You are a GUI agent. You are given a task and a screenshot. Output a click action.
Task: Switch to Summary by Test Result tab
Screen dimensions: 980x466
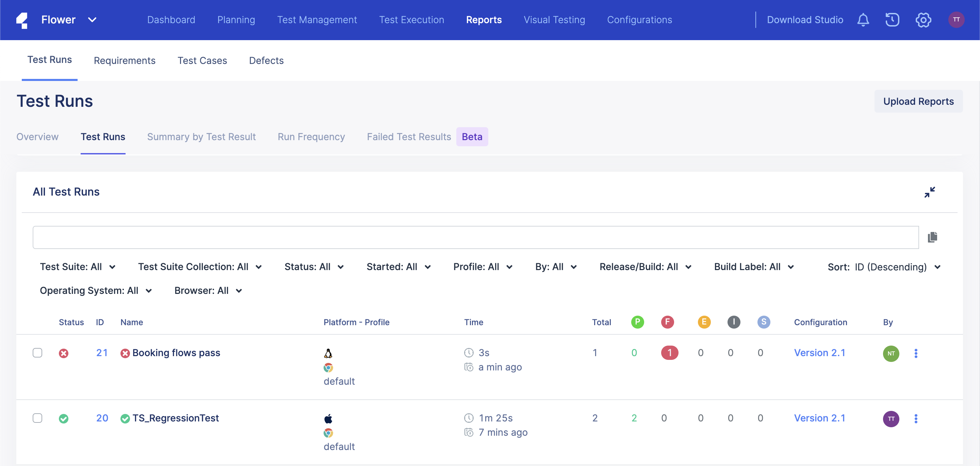click(x=201, y=136)
